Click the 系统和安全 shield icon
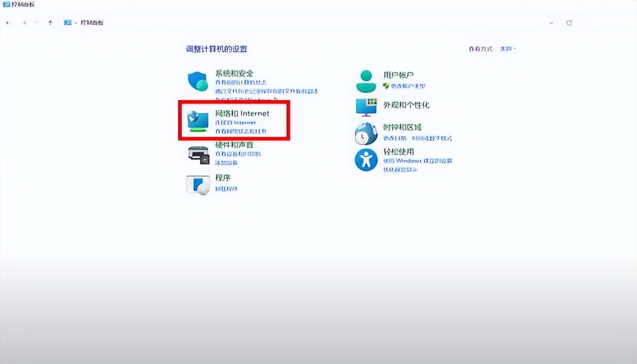The image size is (637, 364). (198, 81)
